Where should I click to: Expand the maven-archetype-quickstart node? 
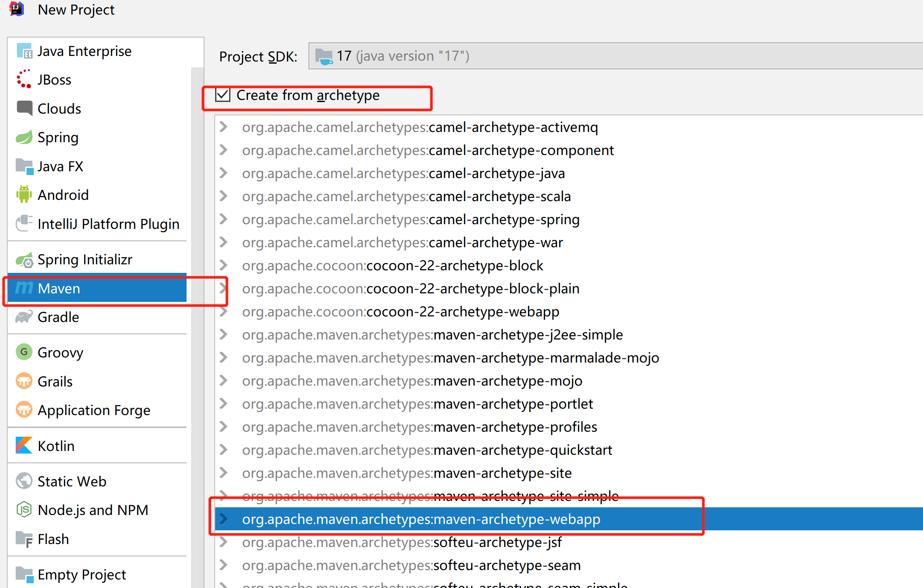coord(223,450)
